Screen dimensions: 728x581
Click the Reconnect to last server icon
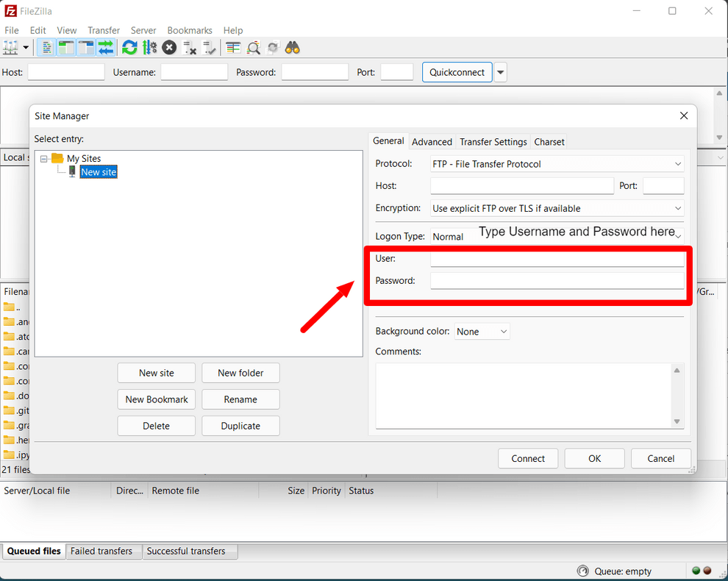pos(210,47)
